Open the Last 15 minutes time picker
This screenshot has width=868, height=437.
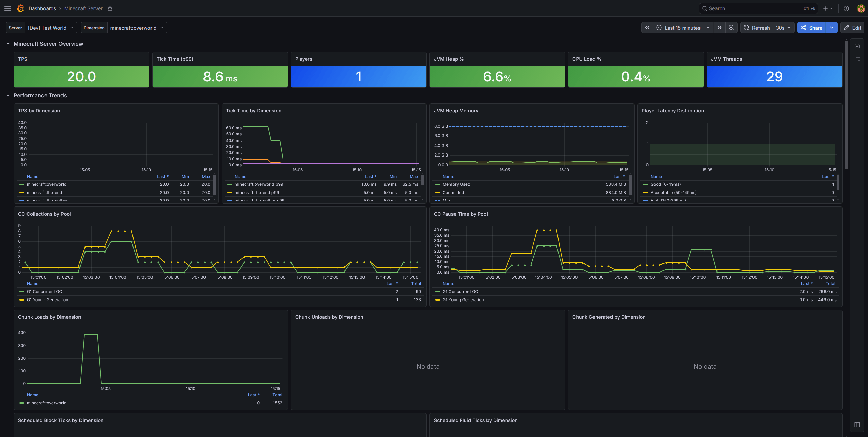point(683,28)
